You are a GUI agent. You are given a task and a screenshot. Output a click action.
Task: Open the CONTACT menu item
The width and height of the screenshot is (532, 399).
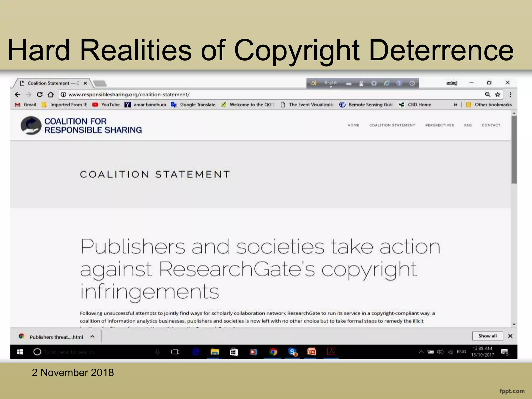(x=491, y=125)
